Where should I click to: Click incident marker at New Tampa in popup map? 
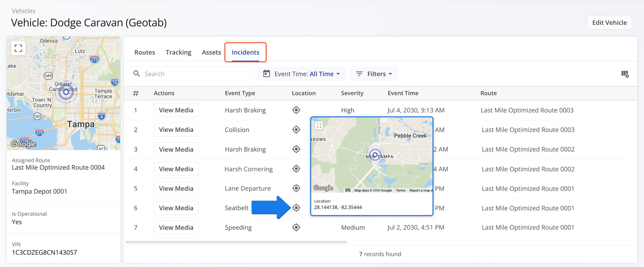click(x=375, y=155)
